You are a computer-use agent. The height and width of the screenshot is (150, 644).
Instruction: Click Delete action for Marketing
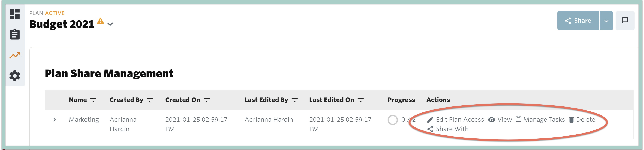tap(582, 120)
